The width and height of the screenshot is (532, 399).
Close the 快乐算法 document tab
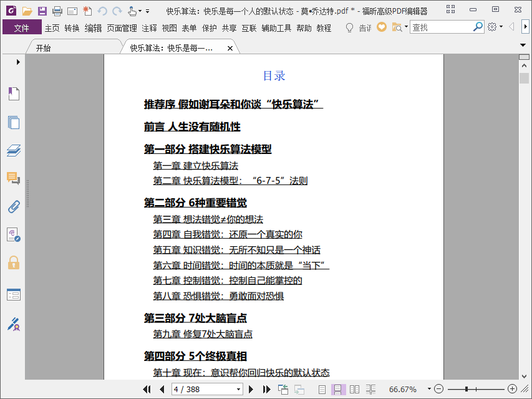(x=230, y=48)
